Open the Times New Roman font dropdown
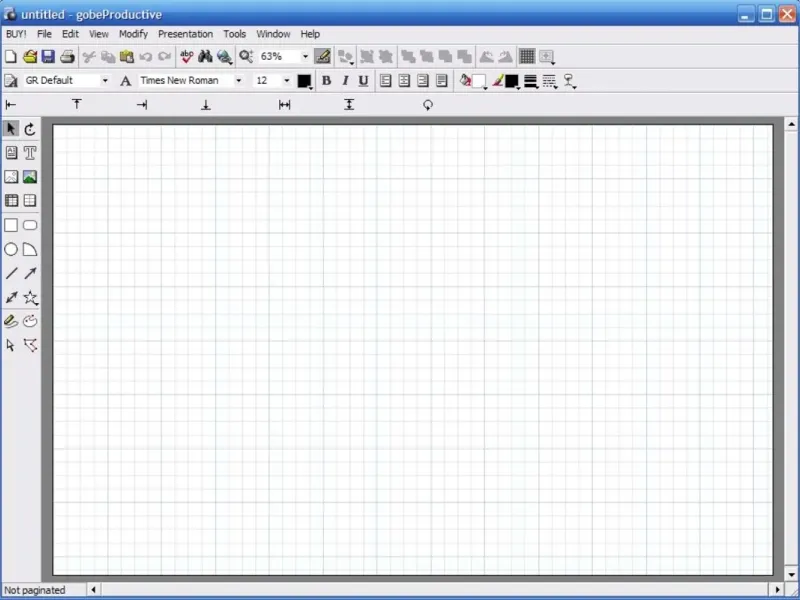This screenshot has width=800, height=600. 238,81
